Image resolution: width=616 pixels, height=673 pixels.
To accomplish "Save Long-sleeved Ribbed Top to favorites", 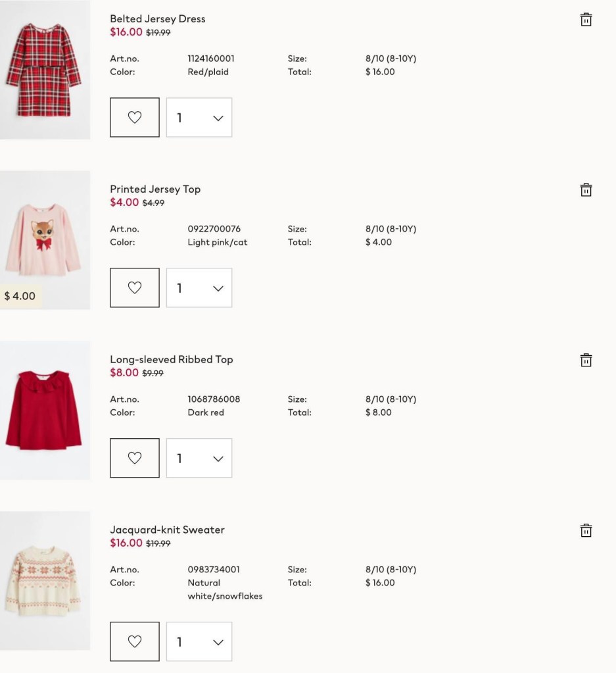I will tap(135, 458).
